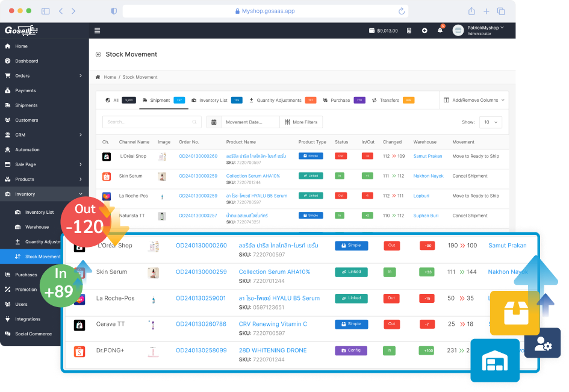This screenshot has width=569, height=392.
Task: Click product thumbnail in Naturista TT row
Action: pyautogui.click(x=162, y=216)
